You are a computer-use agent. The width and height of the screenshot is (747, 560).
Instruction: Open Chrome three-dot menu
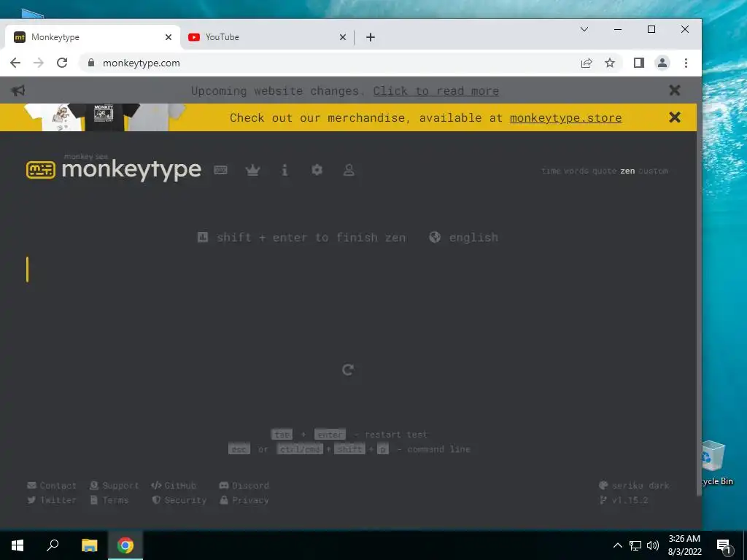pyautogui.click(x=686, y=63)
